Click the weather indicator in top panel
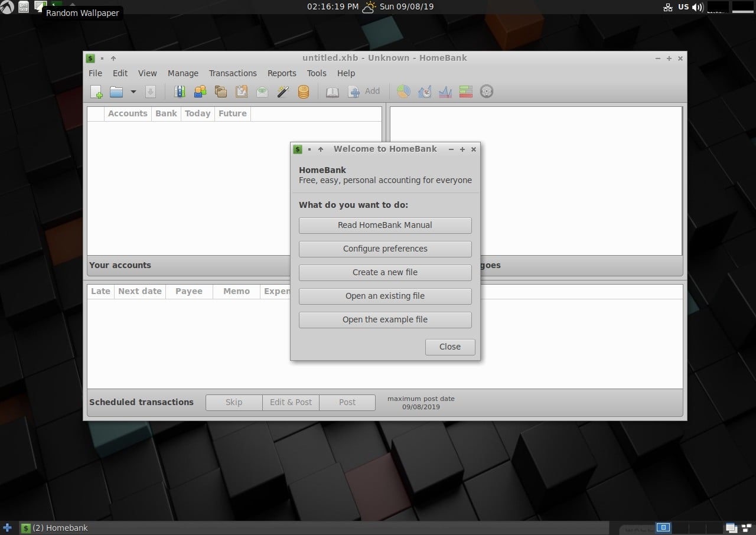This screenshot has height=535, width=756. (369, 7)
